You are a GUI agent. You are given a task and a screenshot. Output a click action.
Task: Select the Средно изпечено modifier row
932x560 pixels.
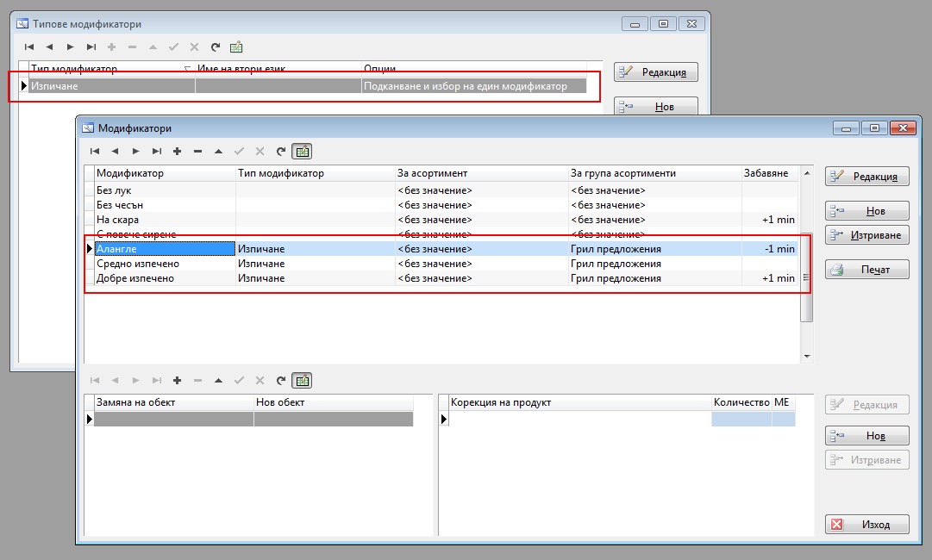pyautogui.click(x=164, y=264)
